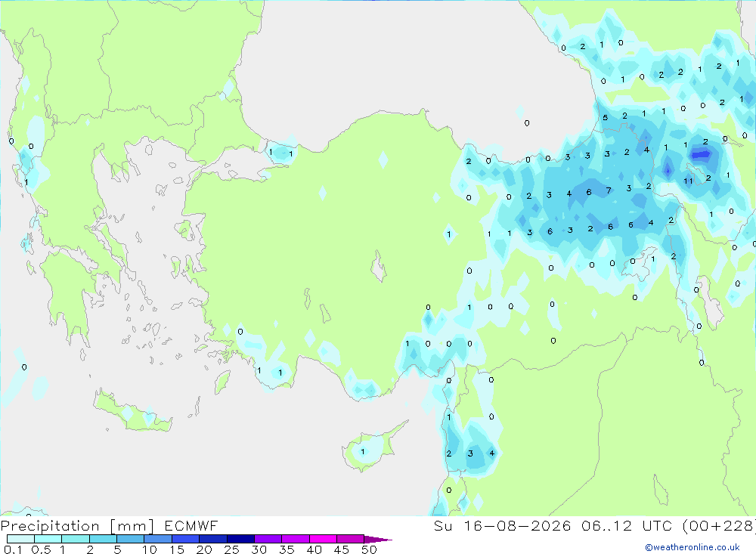Click the "35" legend scale label
Viewport: 756px width, 554px height.
(287, 549)
